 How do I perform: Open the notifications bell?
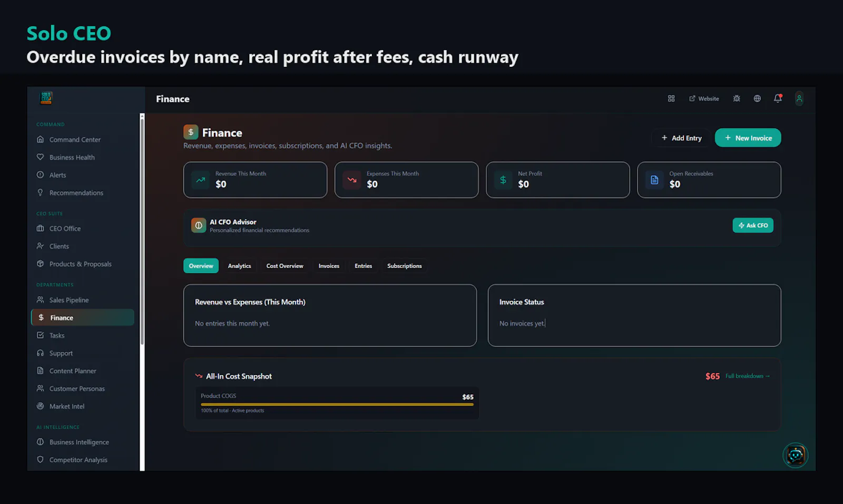click(x=778, y=98)
